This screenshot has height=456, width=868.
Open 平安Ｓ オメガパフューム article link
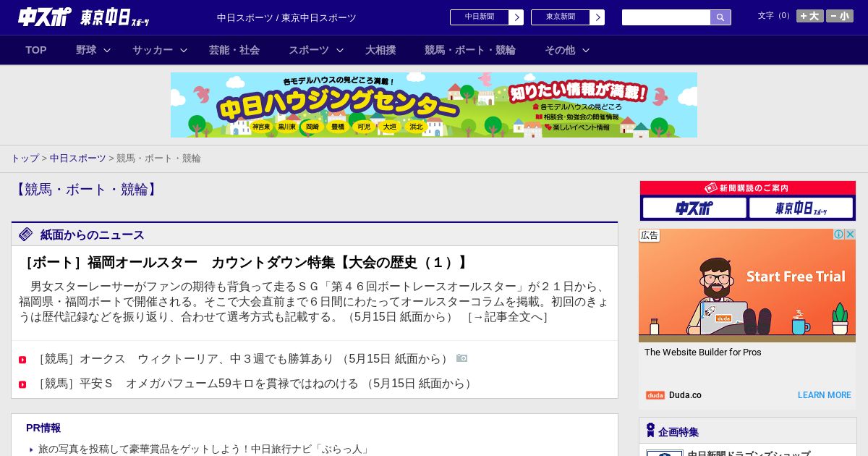click(255, 384)
